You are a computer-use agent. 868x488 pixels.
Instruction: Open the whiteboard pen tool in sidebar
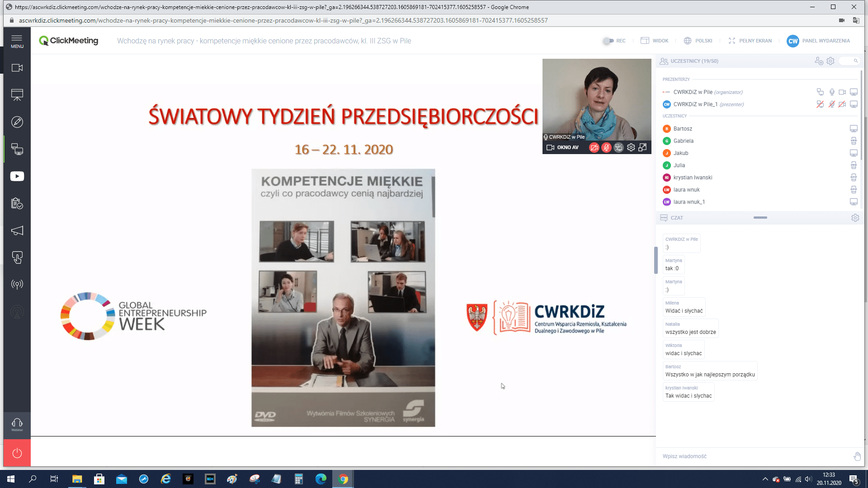click(x=17, y=122)
